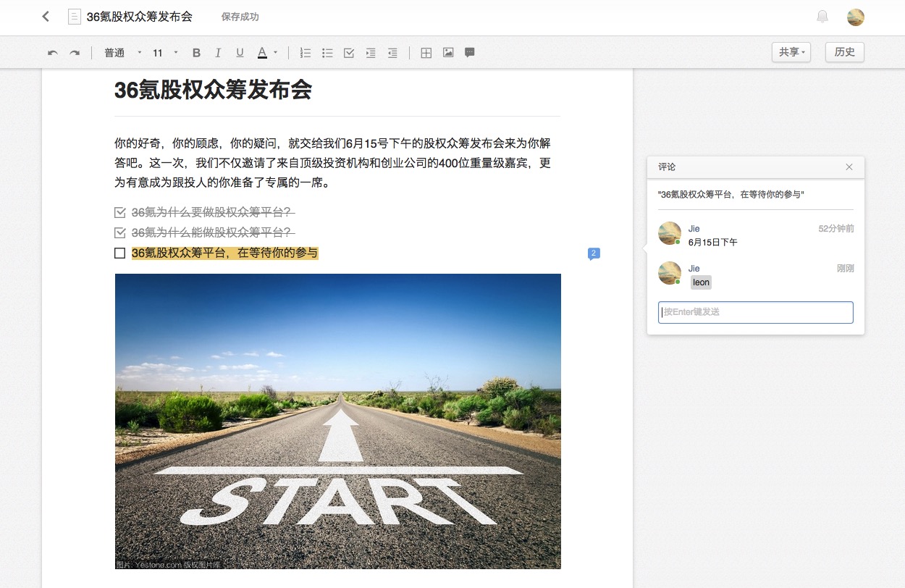The height and width of the screenshot is (588, 905).
Task: Check the unchecked task 36氪股权众筹平台
Action: tap(120, 253)
